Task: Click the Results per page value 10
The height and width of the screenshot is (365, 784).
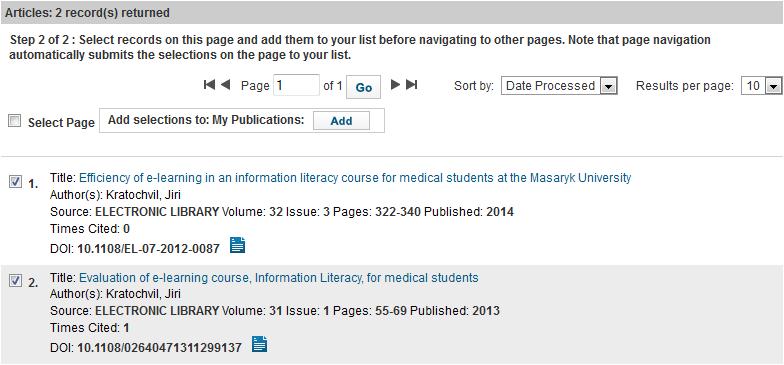Action: (752, 86)
